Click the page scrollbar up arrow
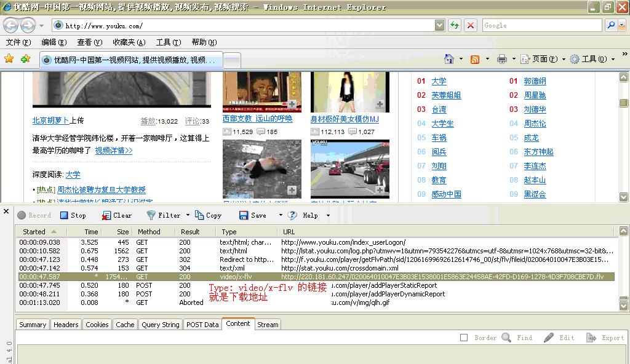Viewport: 630px width, 364px height. tap(624, 77)
